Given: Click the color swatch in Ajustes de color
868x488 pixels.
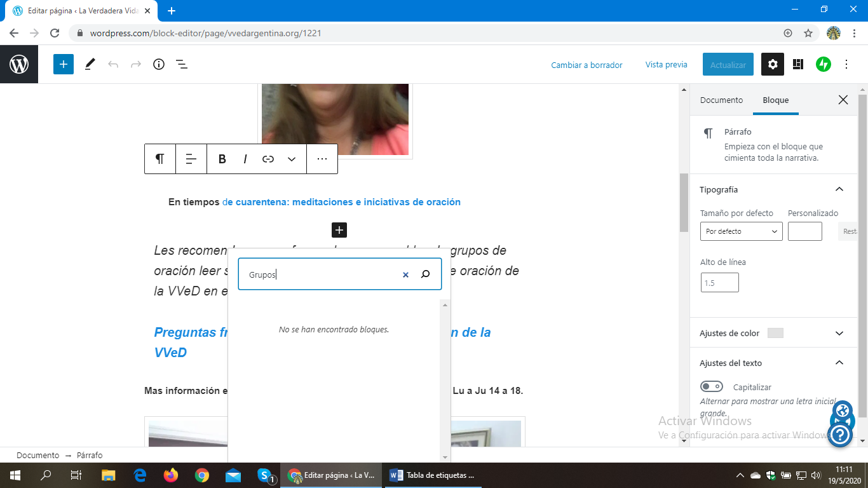Looking at the screenshot, I should click(775, 333).
